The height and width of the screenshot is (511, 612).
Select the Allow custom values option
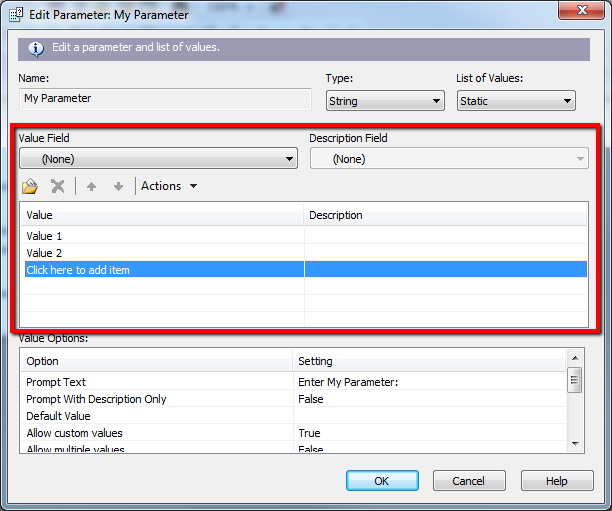293,433
